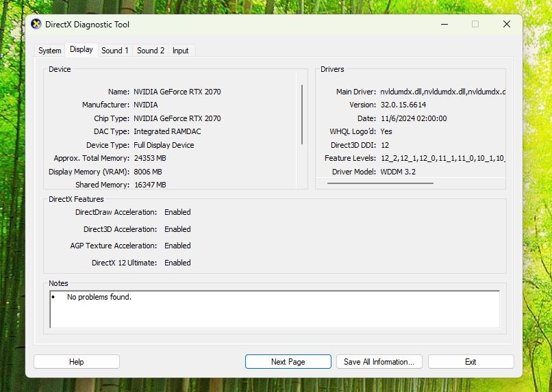Click inside the Notes text box
Viewport: 552px width, 392px height.
click(x=275, y=309)
